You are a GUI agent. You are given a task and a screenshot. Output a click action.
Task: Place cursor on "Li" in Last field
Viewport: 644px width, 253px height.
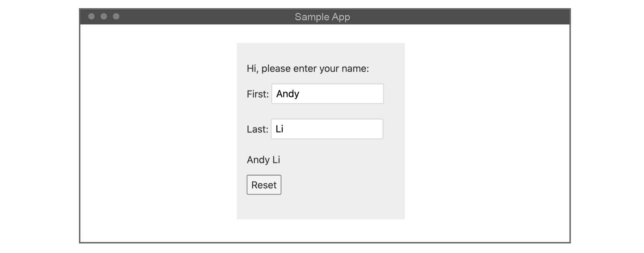[279, 129]
